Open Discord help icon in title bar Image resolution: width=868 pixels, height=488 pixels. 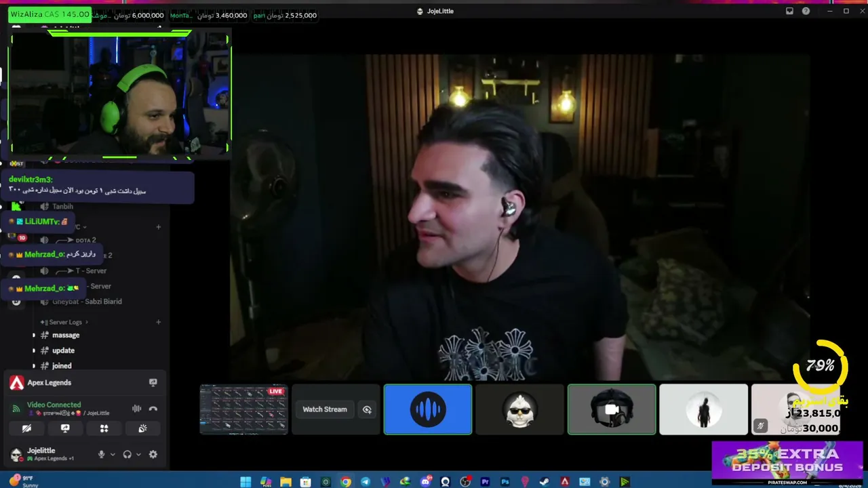[x=806, y=11]
